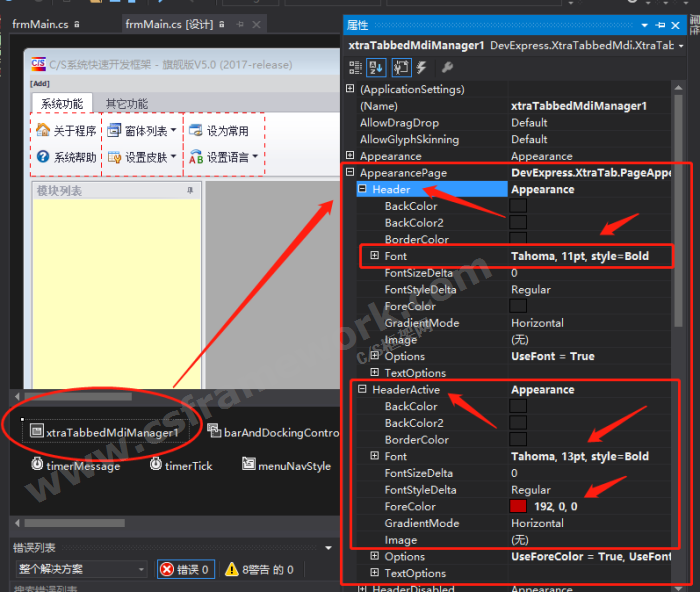Switch Properties to alphabetical sort
This screenshot has height=592, width=700.
pyautogui.click(x=377, y=67)
